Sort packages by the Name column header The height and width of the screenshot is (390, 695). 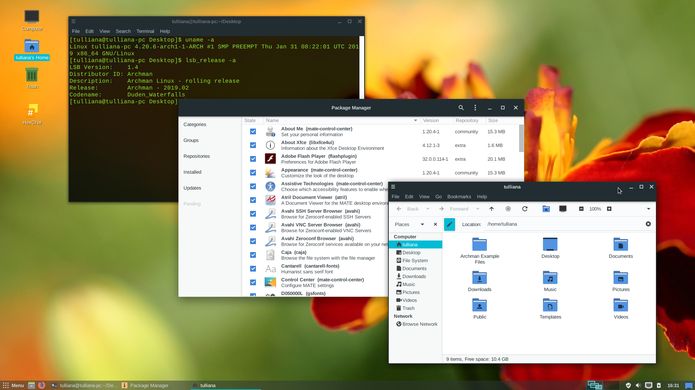click(340, 121)
